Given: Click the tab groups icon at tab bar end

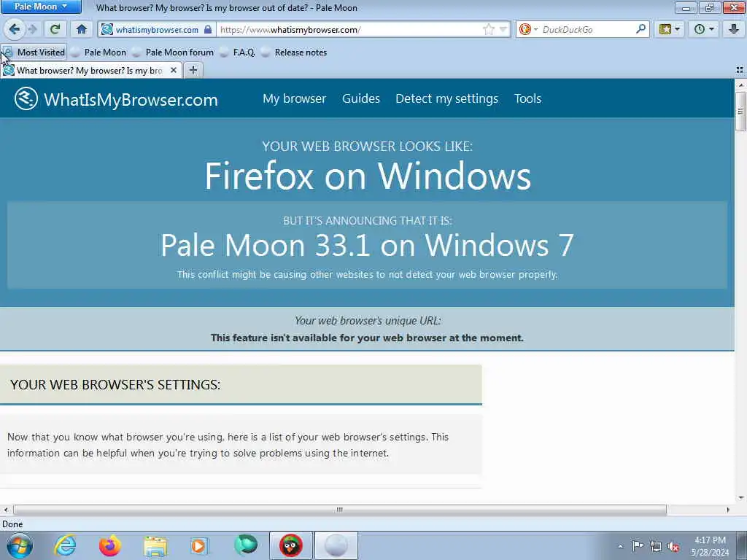Looking at the screenshot, I should click(x=740, y=71).
